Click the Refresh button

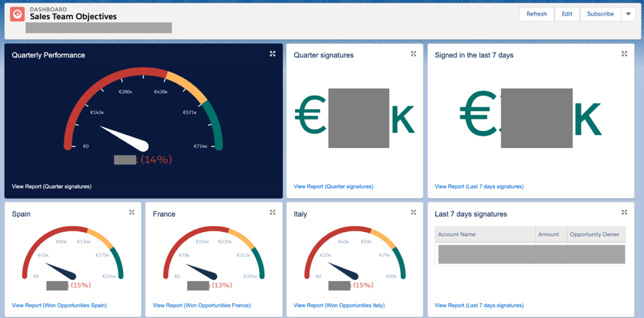click(536, 14)
